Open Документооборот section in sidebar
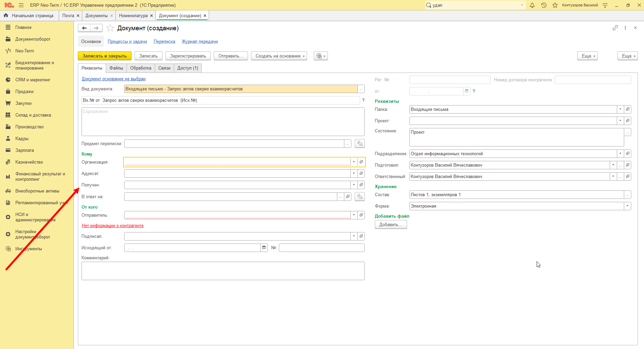Viewport: 644px width, 349px height. (33, 39)
